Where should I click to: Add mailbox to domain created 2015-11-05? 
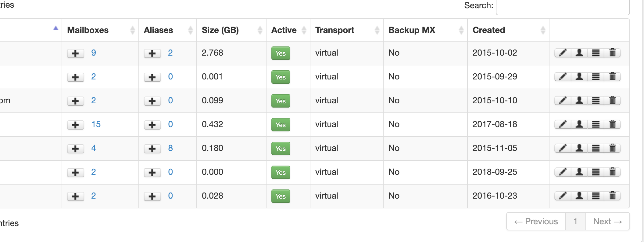tap(76, 149)
